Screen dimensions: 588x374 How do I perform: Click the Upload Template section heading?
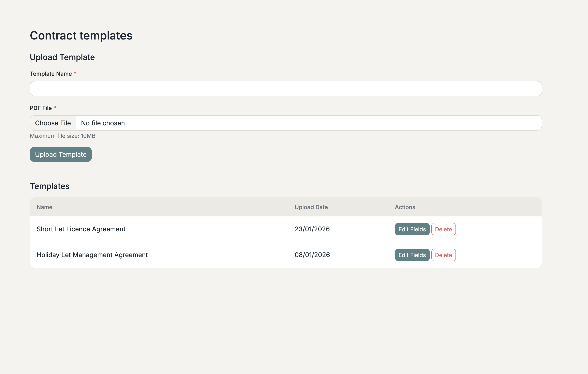(62, 57)
